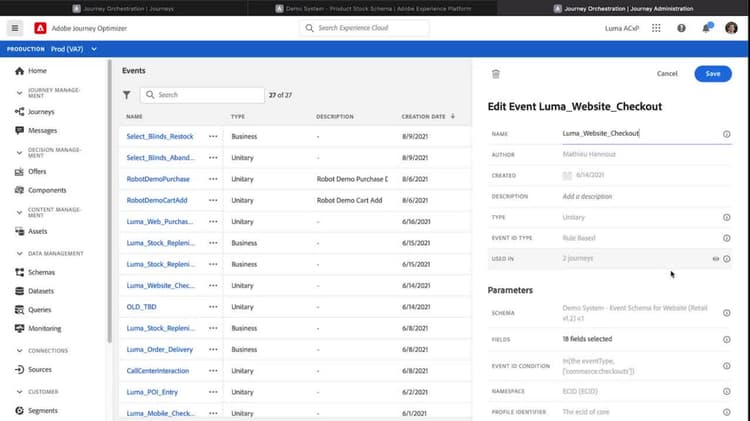Switch to Journey Orchestration Journeys tab
Image resolution: width=750 pixels, height=421 pixels.
[123, 8]
